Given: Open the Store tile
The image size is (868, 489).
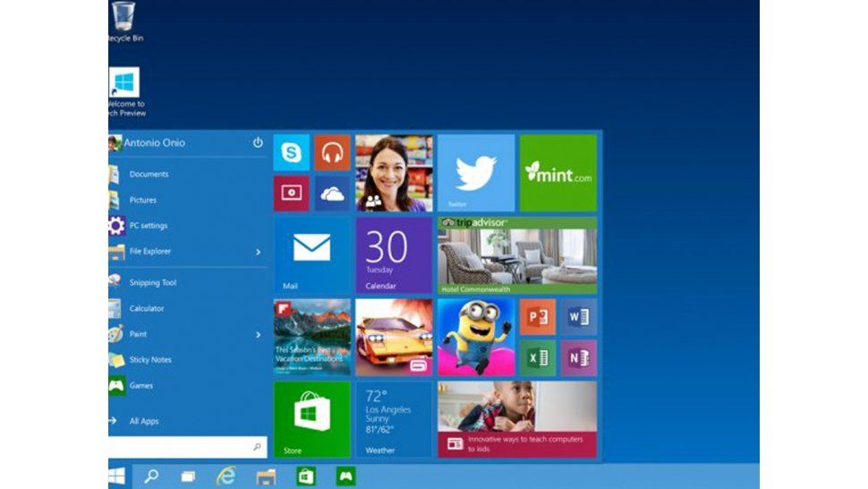Looking at the screenshot, I should (x=311, y=419).
